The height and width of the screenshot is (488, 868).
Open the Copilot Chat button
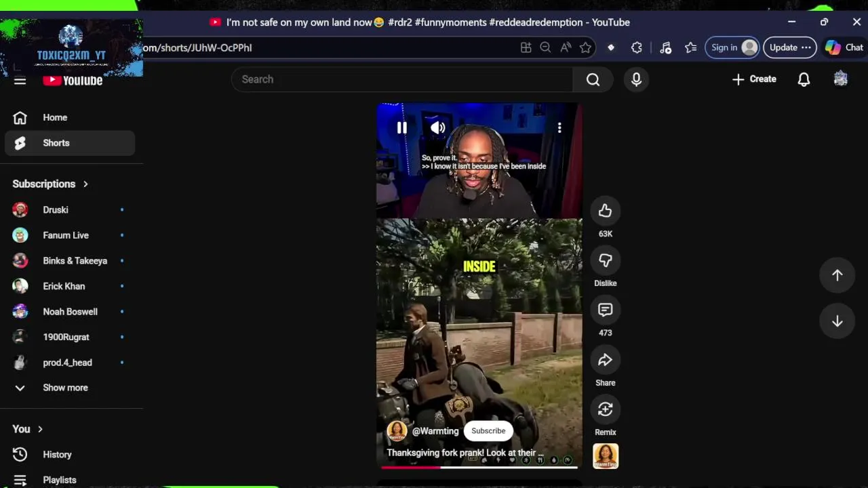tap(844, 47)
